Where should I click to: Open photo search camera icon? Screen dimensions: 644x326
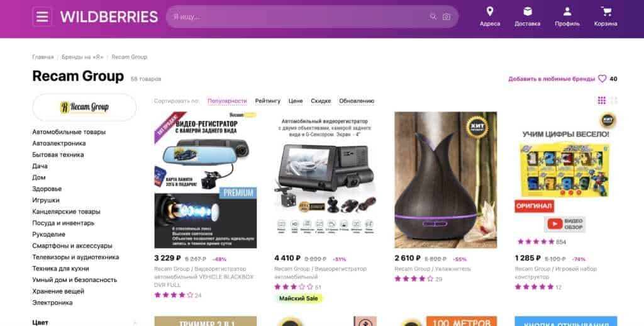click(447, 17)
